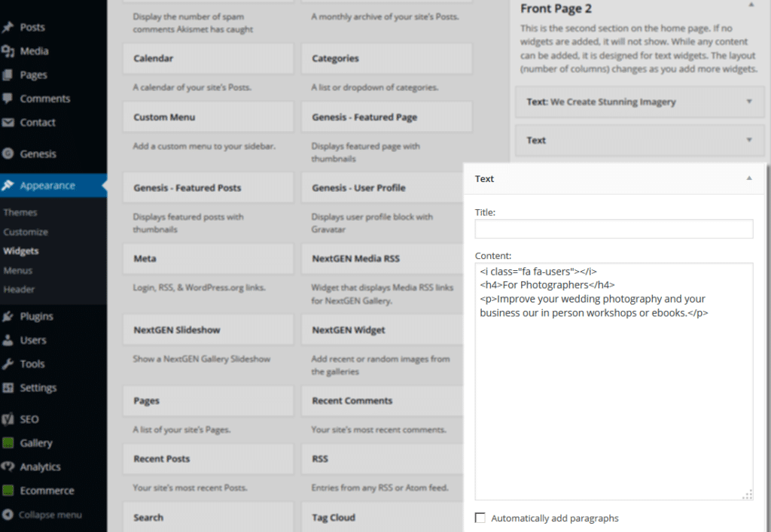
Task: Click the Contact envelope icon
Action: pos(8,123)
